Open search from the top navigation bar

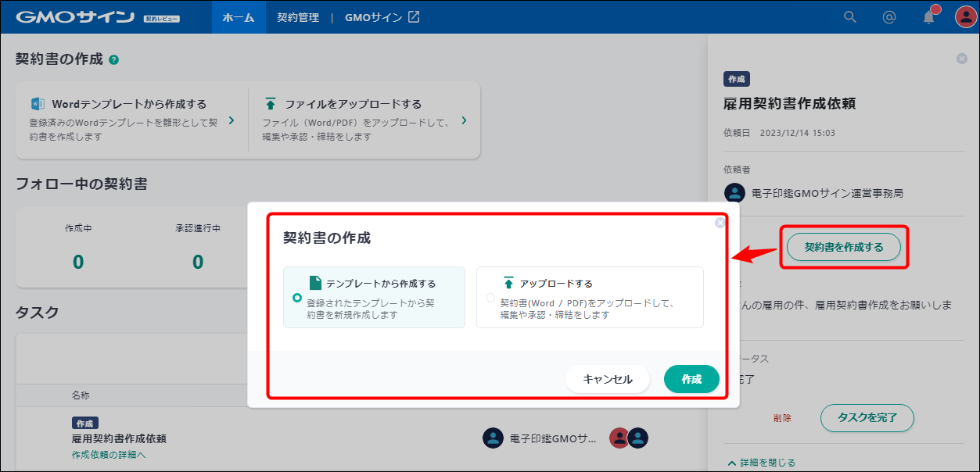coord(849,16)
